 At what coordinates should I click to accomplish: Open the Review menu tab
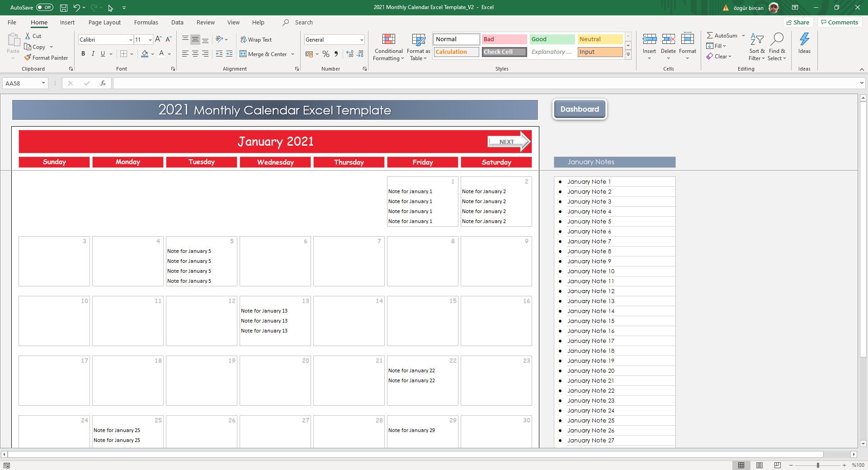pos(205,22)
